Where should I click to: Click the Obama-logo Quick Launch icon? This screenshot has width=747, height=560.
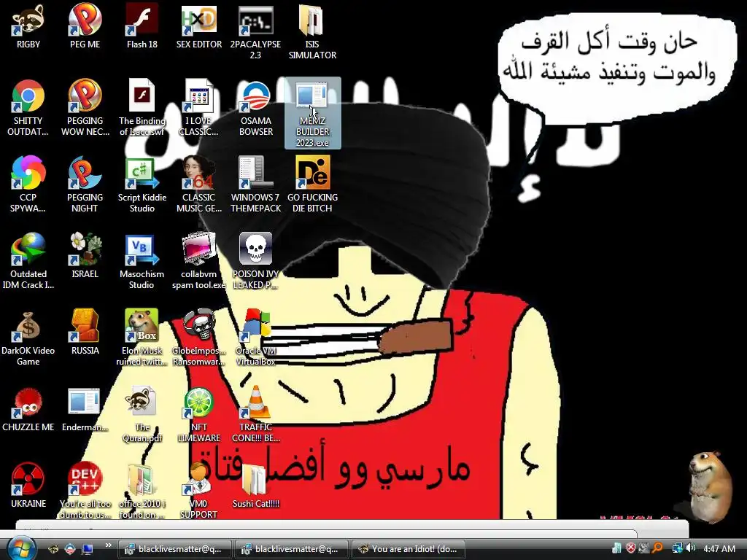tap(71, 549)
